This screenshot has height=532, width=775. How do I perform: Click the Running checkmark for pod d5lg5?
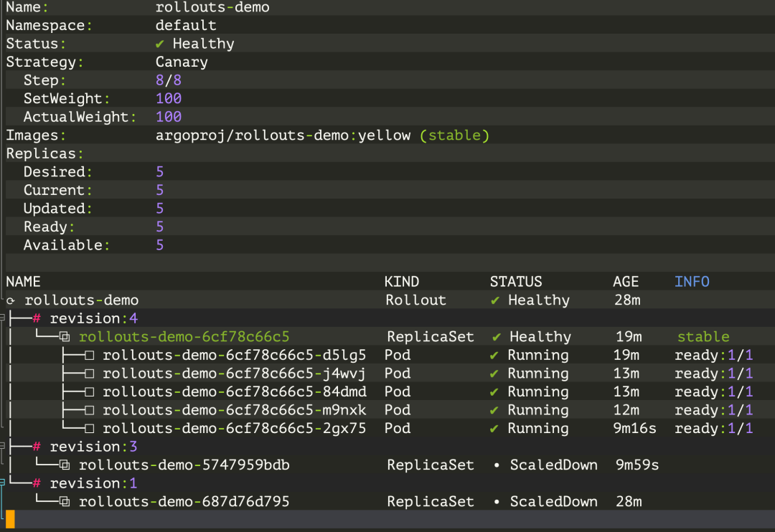pos(494,355)
